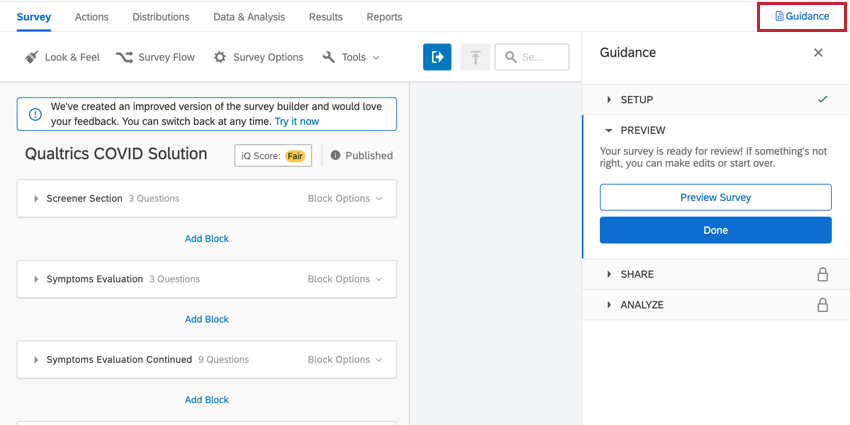Open Block Options for Symptoms Evaluation Continued
Screen dimensions: 850x425
click(345, 359)
